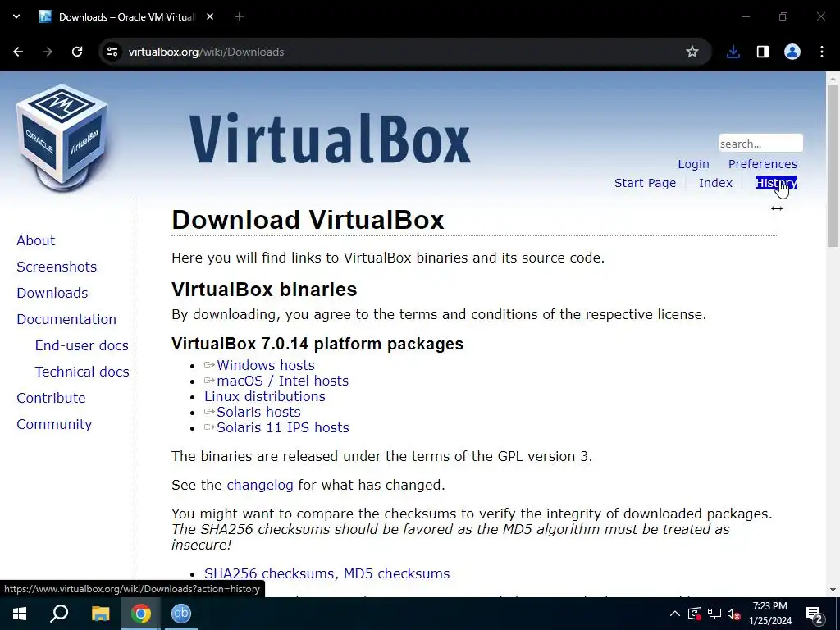This screenshot has height=630, width=840.
Task: Open qBittorrent from the taskbar
Action: point(181,614)
